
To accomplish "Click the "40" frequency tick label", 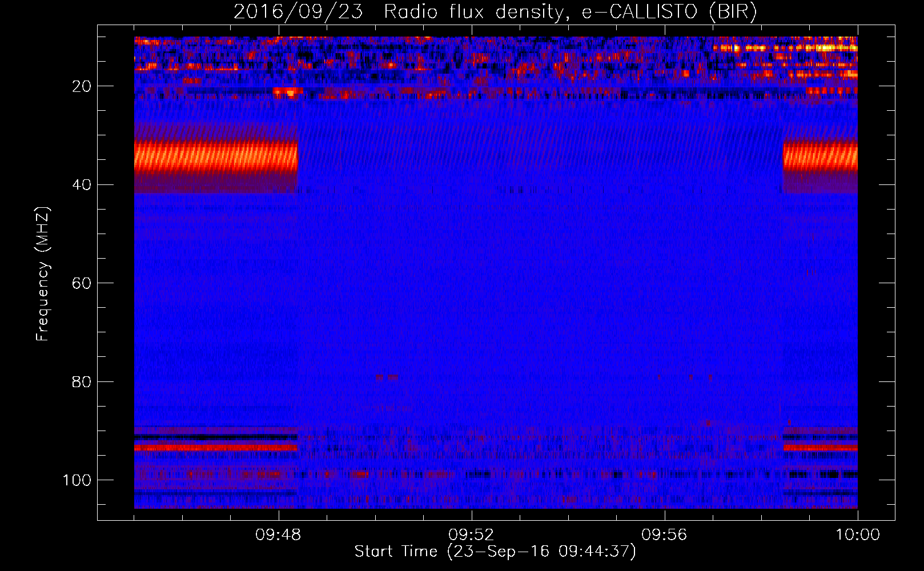I will click(82, 185).
